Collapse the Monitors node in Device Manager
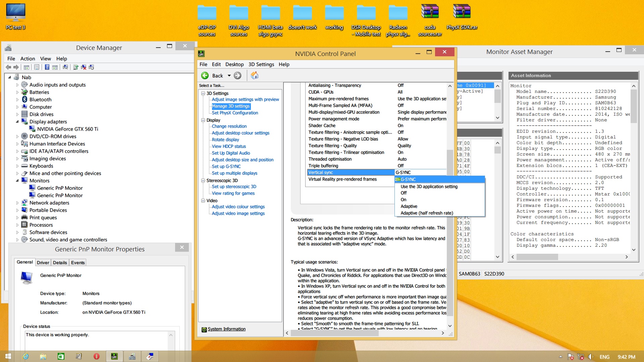The height and width of the screenshot is (362, 644). (x=17, y=181)
